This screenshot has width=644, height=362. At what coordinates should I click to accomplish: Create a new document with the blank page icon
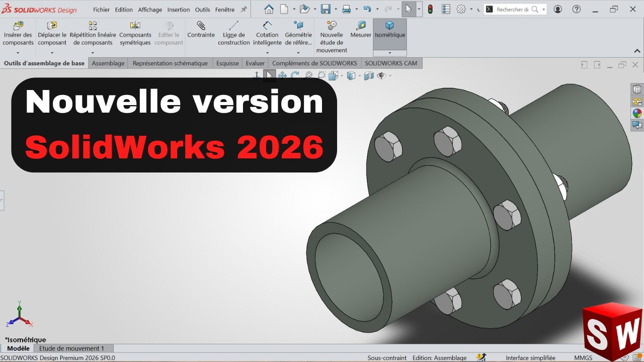coord(285,9)
